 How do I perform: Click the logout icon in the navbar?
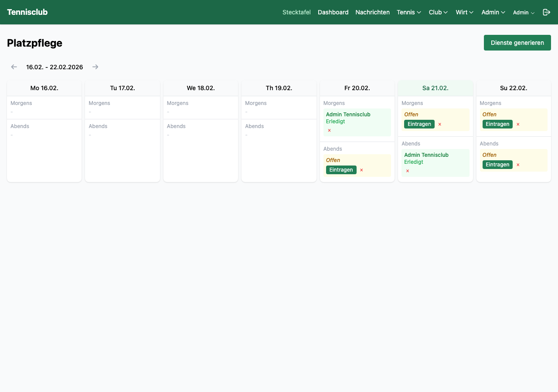(x=546, y=12)
